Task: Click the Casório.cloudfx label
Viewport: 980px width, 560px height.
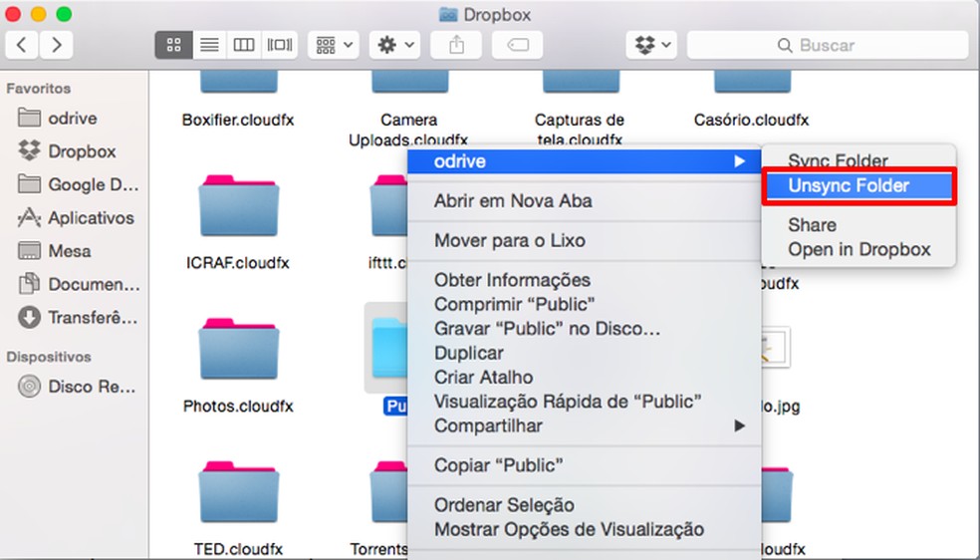Action: (751, 120)
